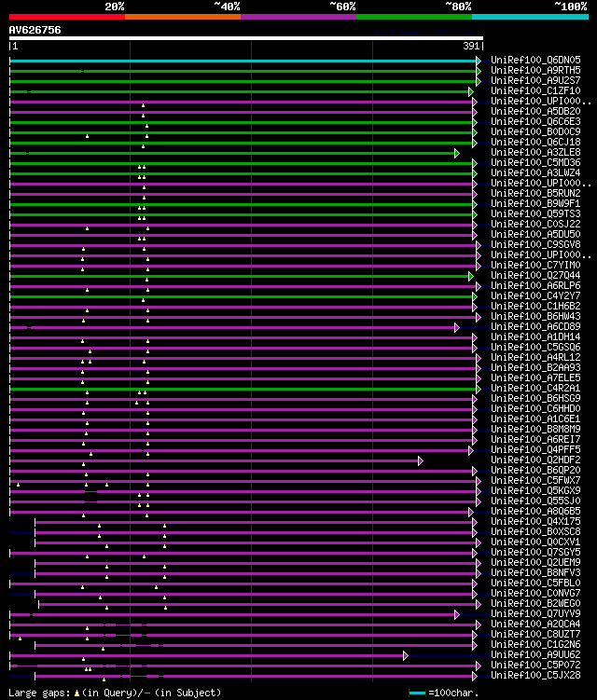Select the purple alignment bar for C8UZT7

[x=242, y=636]
